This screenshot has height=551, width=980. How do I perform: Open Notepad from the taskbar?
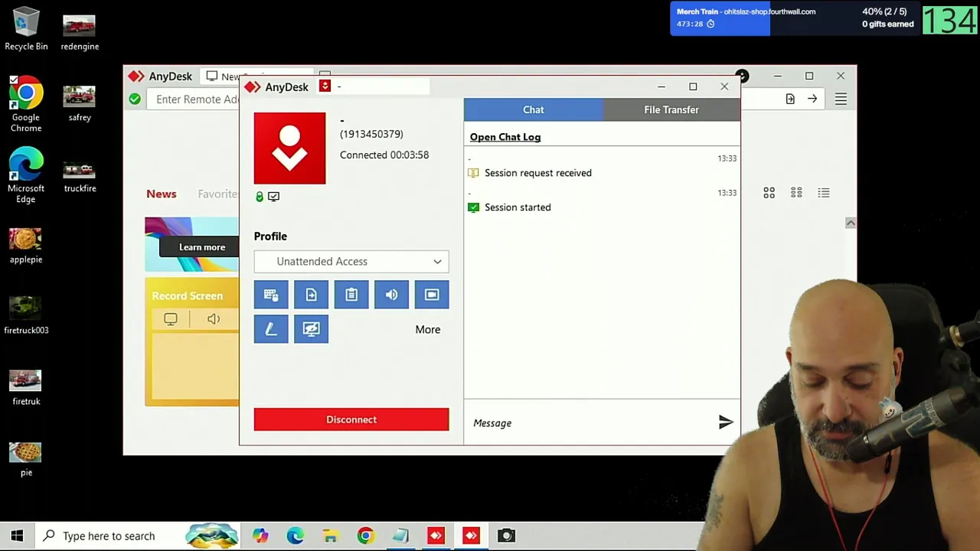coord(400,536)
